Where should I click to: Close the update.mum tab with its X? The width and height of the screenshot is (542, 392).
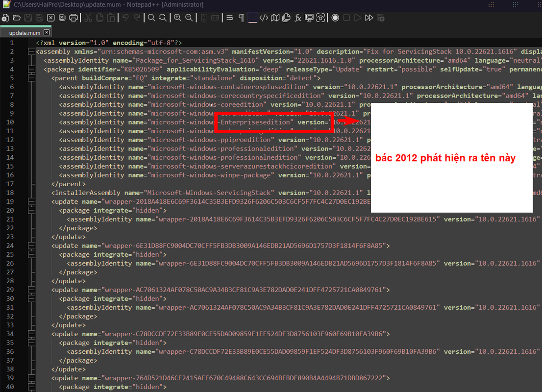click(47, 32)
